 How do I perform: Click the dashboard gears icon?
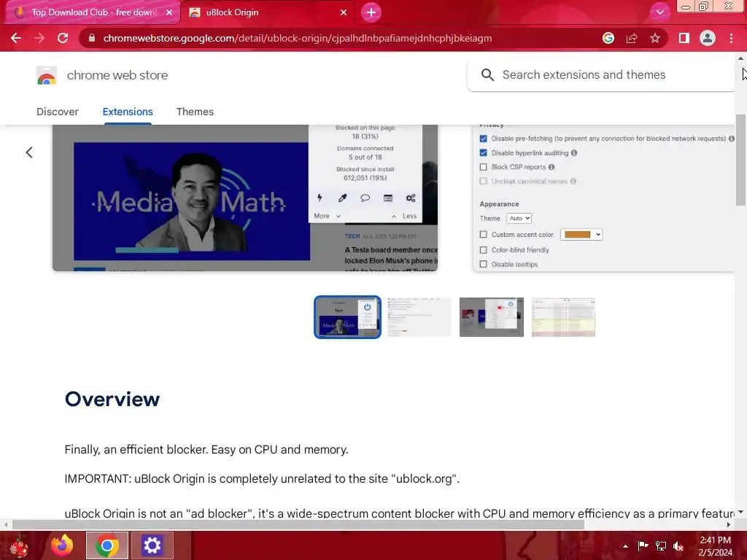(x=411, y=198)
